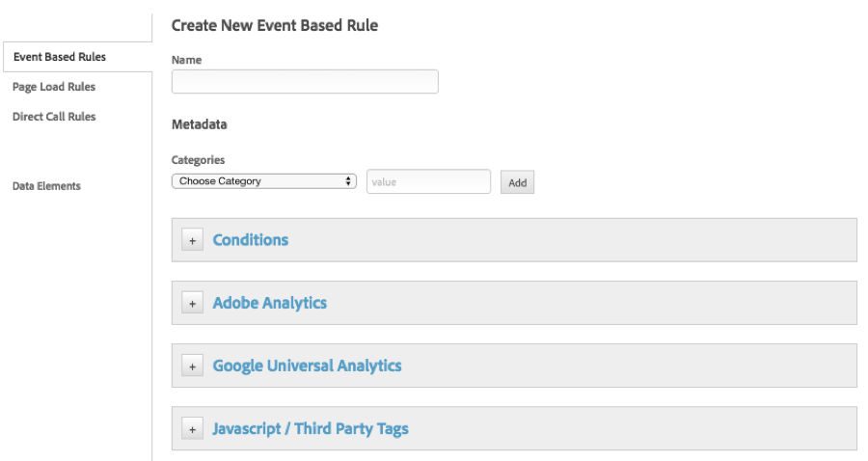Focus the rule Name text field
The width and height of the screenshot is (868, 461).
[305, 82]
